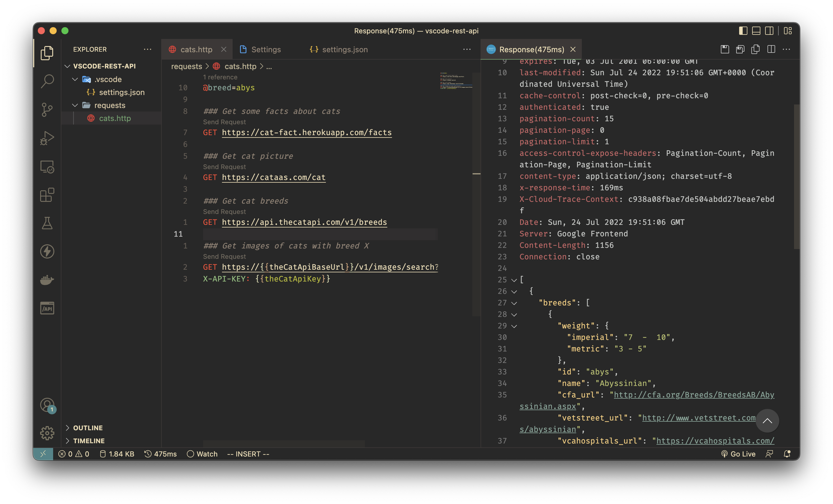Fold the breeds array at line 27
The height and width of the screenshot is (504, 833).
pos(514,303)
